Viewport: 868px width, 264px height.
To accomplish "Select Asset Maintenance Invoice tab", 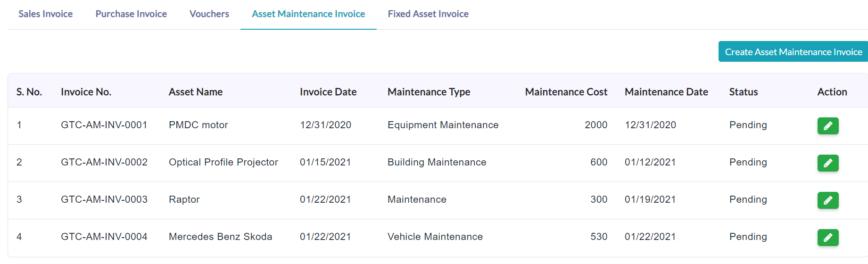I will (x=308, y=14).
